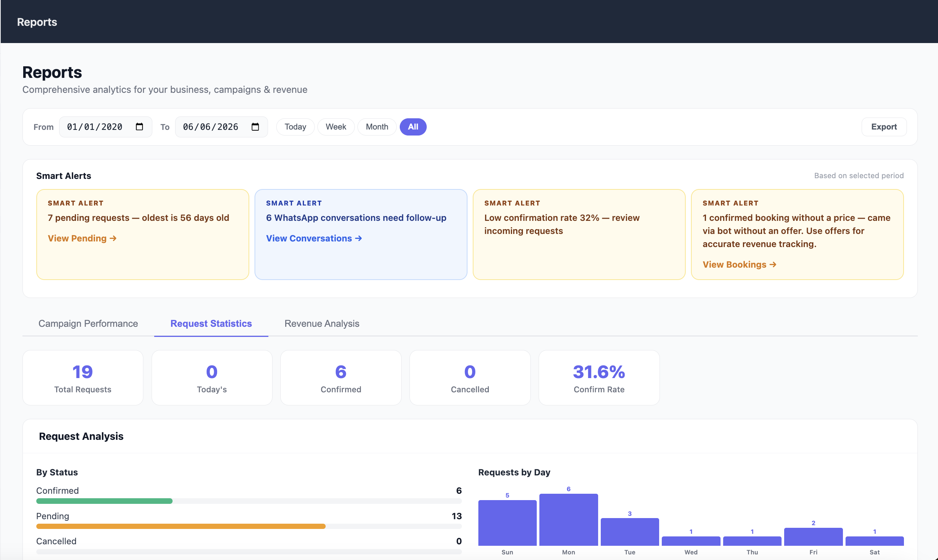The image size is (938, 560).
Task: Click the 0 Cancelled stat card
Action: coord(470,378)
